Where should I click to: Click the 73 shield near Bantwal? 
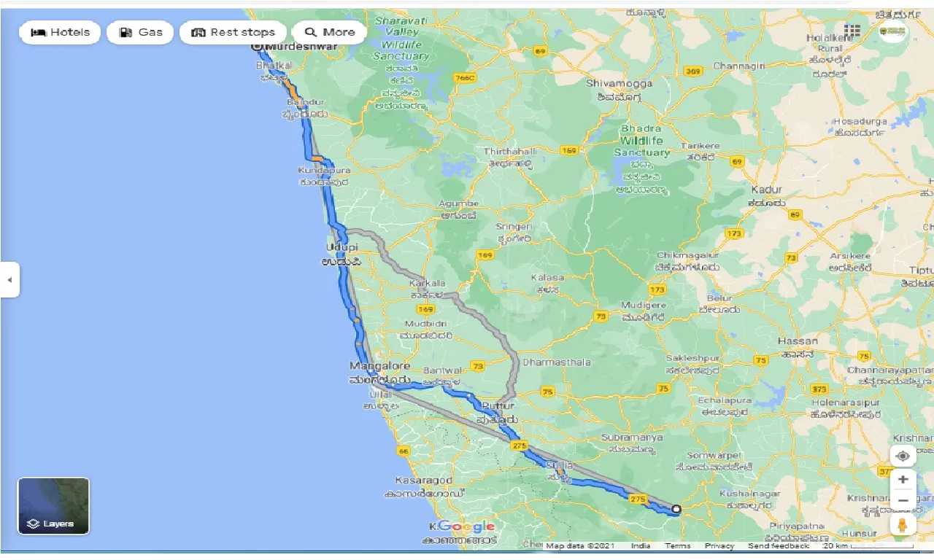tap(479, 365)
